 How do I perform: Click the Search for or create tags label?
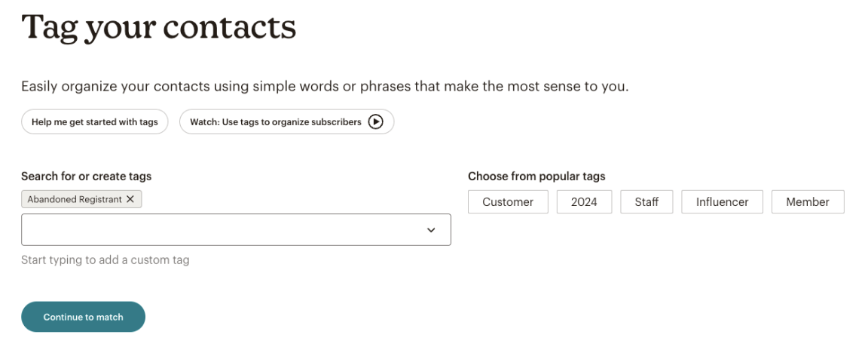click(x=87, y=176)
